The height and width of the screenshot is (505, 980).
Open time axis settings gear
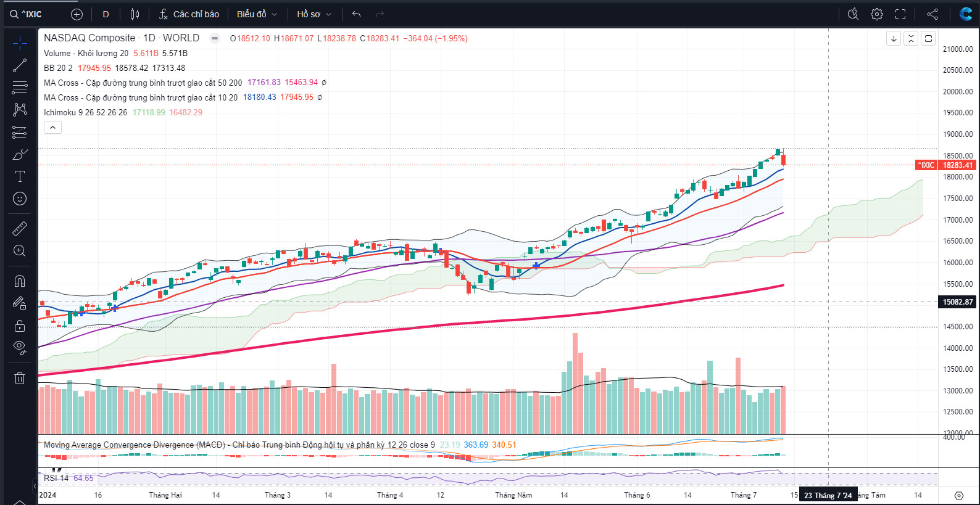pos(958,495)
